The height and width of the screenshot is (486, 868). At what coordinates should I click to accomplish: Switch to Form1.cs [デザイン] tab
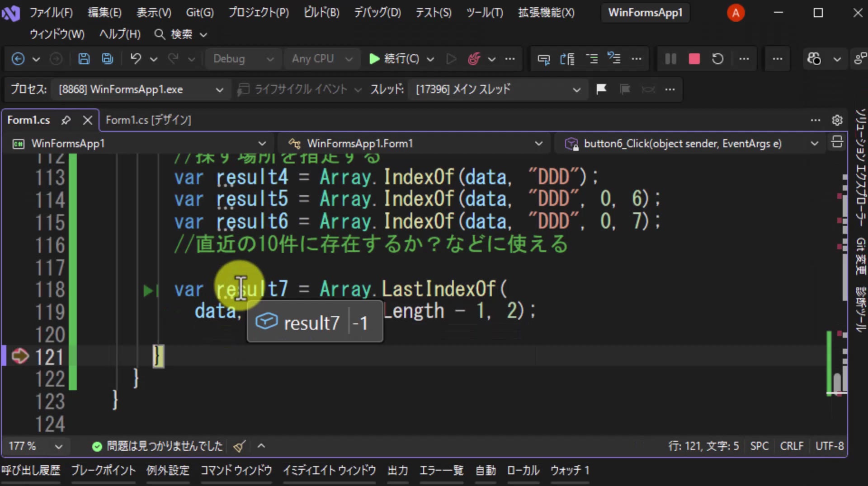coord(148,120)
